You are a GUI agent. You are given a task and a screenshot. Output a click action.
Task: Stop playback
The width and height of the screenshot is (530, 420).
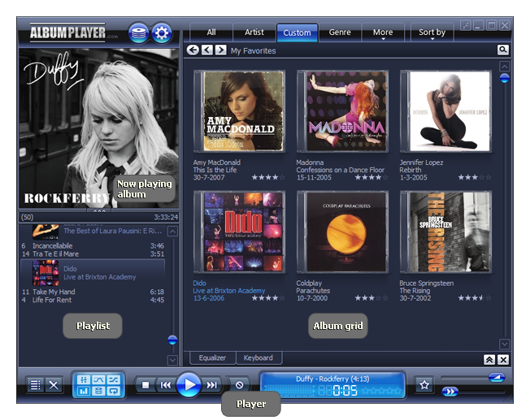point(146,385)
